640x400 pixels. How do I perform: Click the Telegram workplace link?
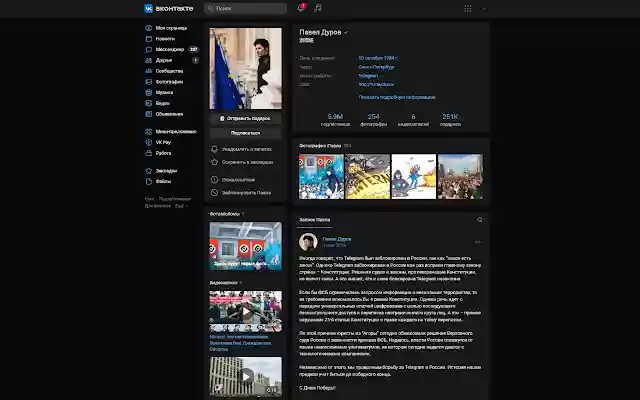(368, 76)
